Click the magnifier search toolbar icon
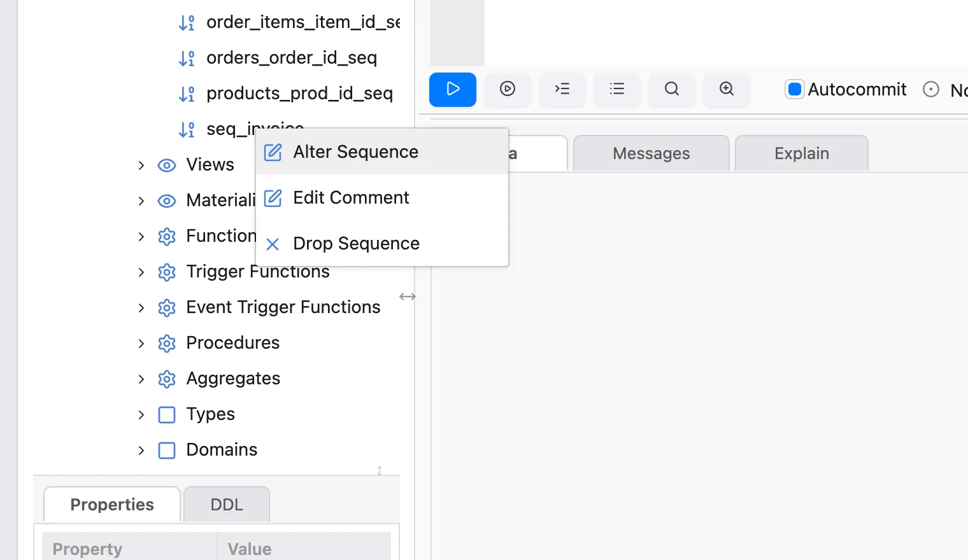The width and height of the screenshot is (968, 560). 672,89
